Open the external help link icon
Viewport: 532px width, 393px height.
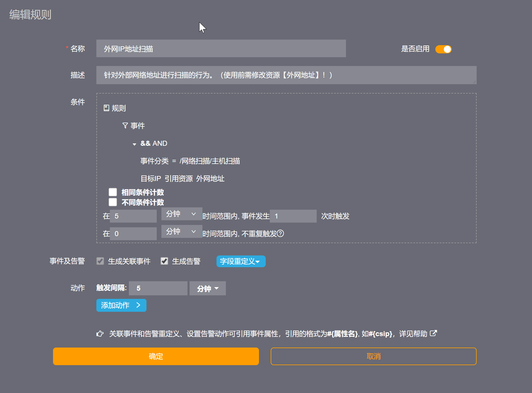[x=433, y=333]
